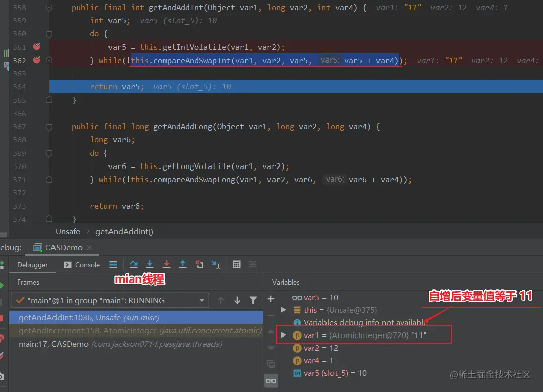The image size is (543, 392).
Task: Click the blue Step Into icon
Action: click(149, 264)
